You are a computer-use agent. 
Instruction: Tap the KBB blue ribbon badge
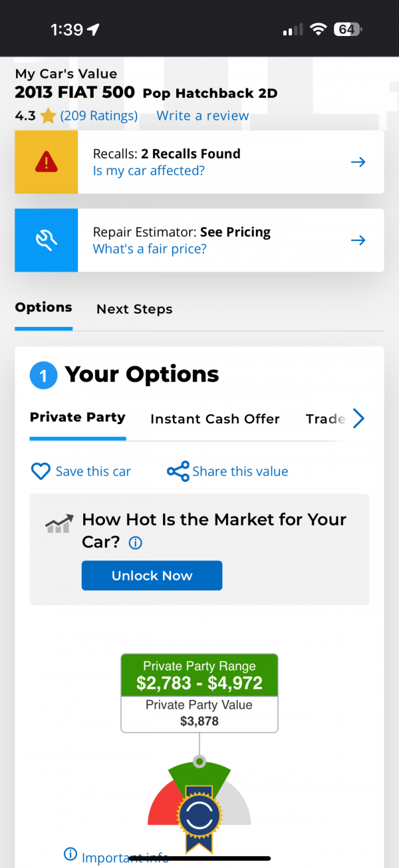198,819
